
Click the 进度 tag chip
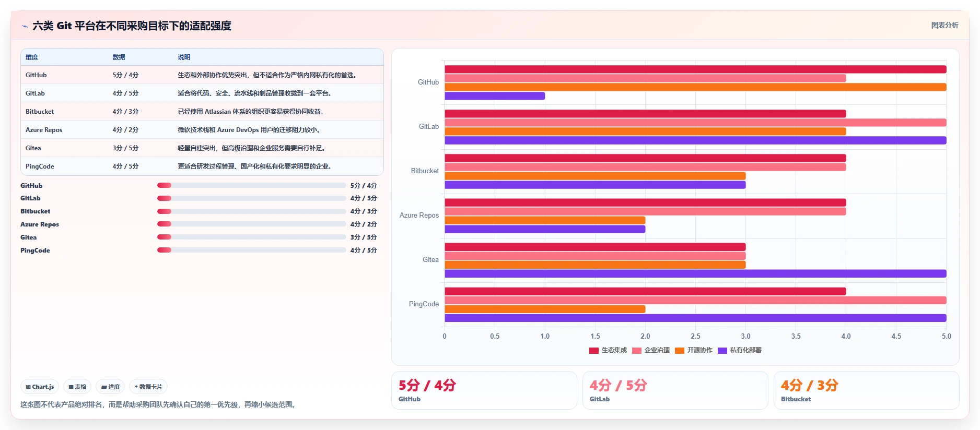pos(110,387)
